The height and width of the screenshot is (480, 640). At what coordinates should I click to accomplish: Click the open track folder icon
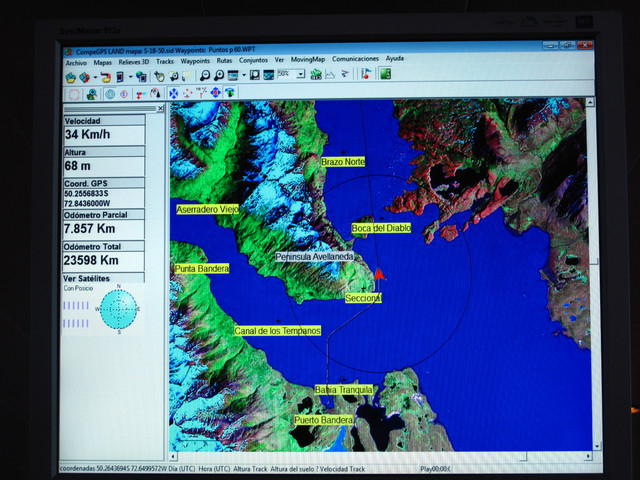(x=106, y=77)
